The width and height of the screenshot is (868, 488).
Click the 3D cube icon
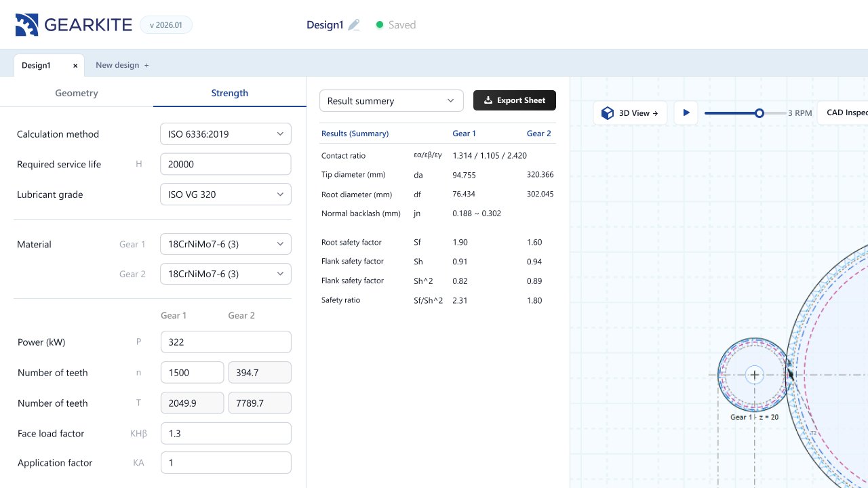tap(608, 113)
